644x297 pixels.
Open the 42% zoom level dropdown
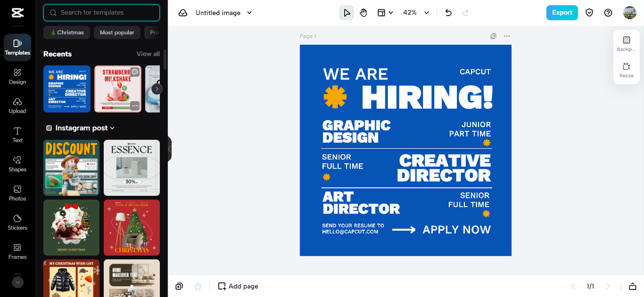(x=416, y=13)
